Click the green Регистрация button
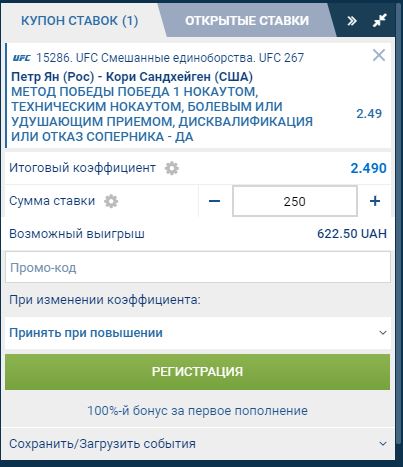Viewport: 403px width, 467px height. [x=198, y=372]
